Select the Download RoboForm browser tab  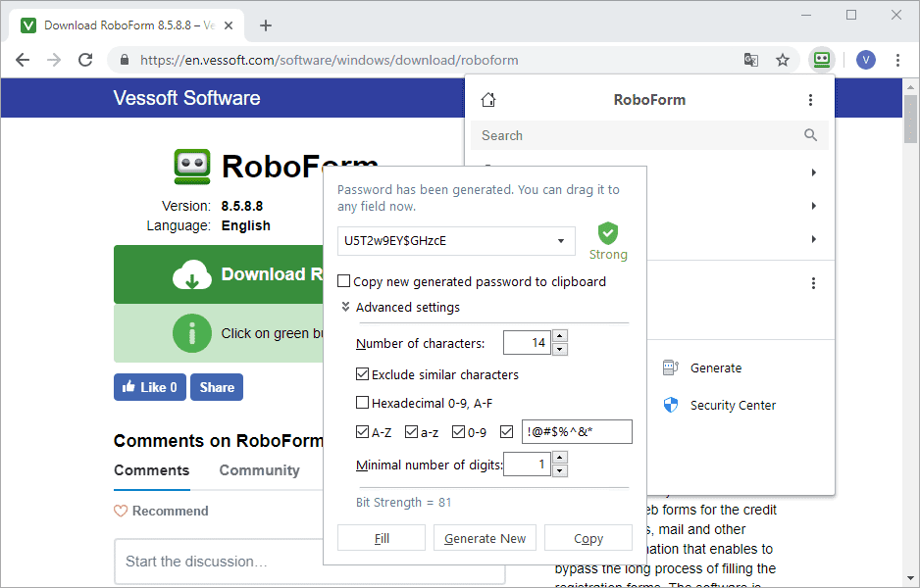point(128,25)
